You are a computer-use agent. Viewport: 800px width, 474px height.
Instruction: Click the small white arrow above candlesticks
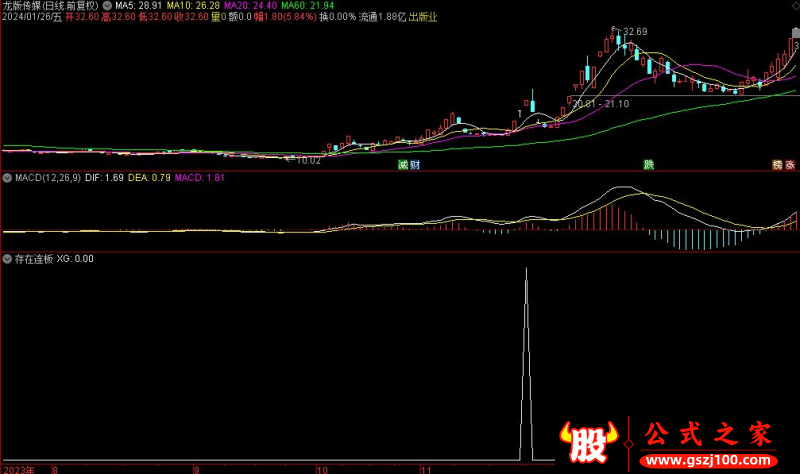(522, 113)
